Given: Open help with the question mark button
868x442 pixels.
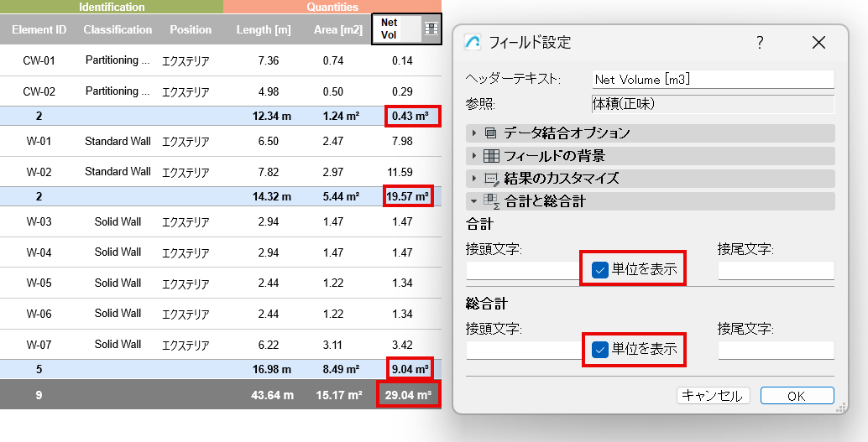Looking at the screenshot, I should tap(760, 43).
